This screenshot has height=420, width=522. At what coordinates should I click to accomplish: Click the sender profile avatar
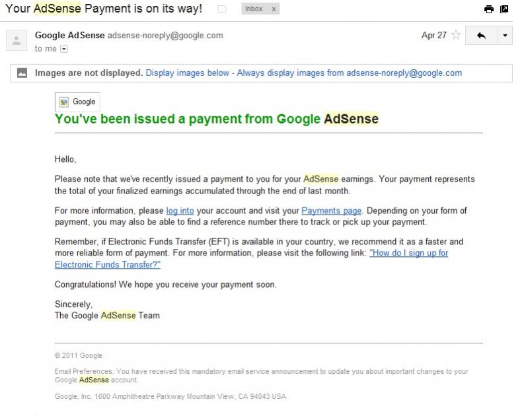pyautogui.click(x=17, y=40)
